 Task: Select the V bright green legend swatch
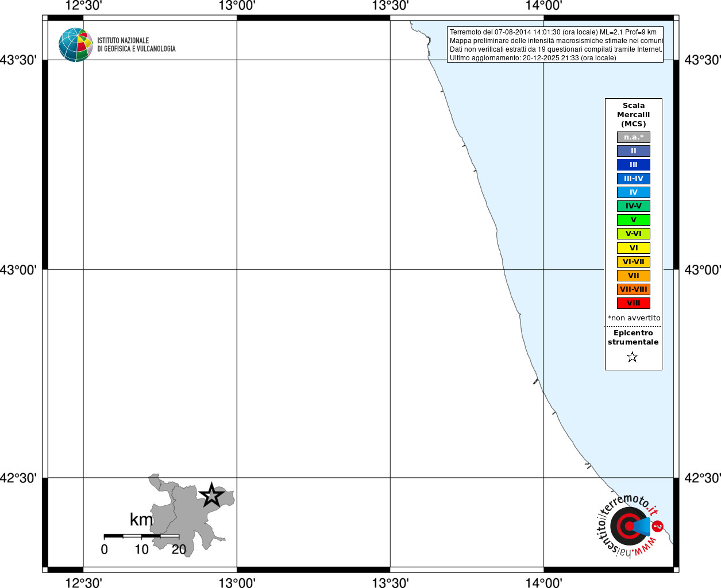coord(634,220)
